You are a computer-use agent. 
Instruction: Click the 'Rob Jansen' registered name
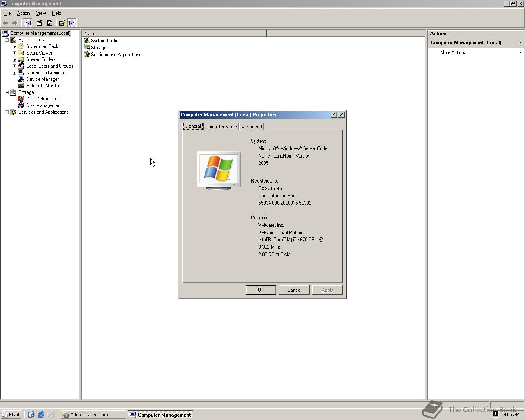270,188
